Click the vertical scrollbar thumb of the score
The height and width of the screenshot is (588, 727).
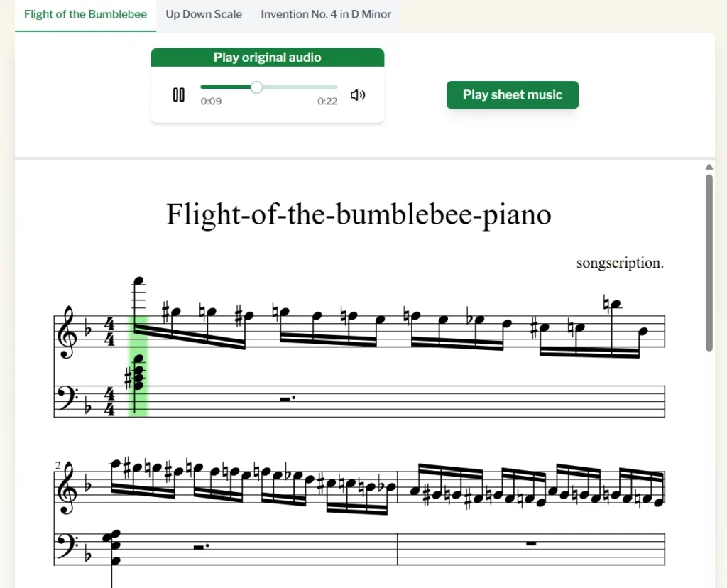pyautogui.click(x=709, y=263)
